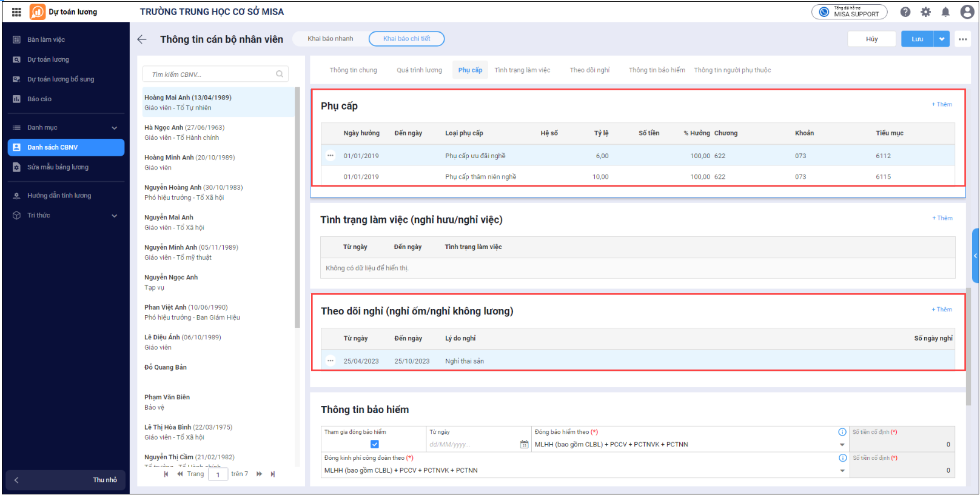Open the help question mark icon
980x495 pixels.
[905, 12]
